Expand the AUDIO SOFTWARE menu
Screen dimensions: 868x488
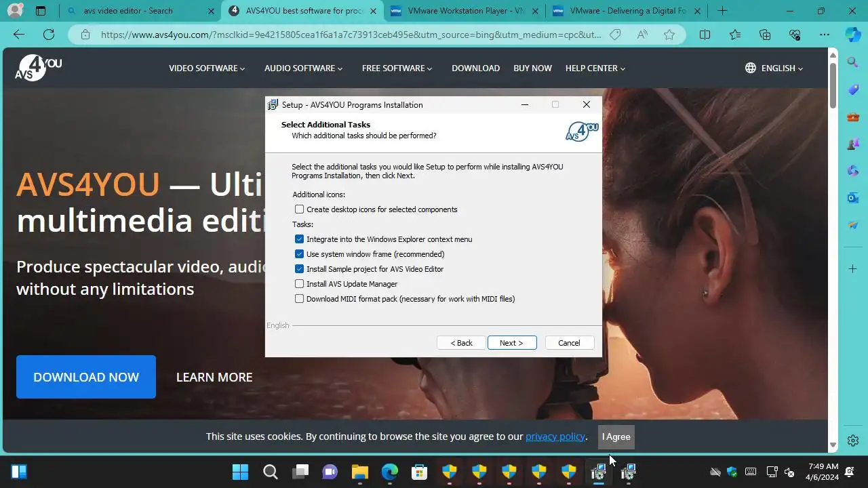[x=303, y=68]
